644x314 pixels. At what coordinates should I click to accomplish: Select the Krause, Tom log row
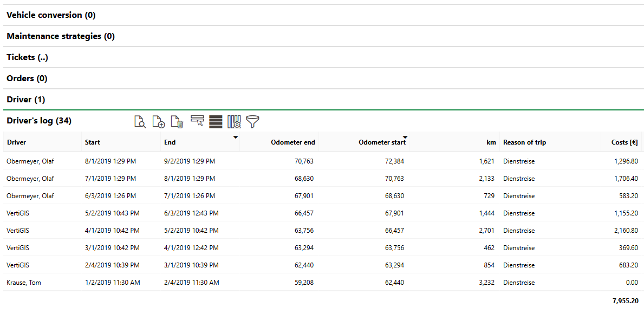[24, 283]
